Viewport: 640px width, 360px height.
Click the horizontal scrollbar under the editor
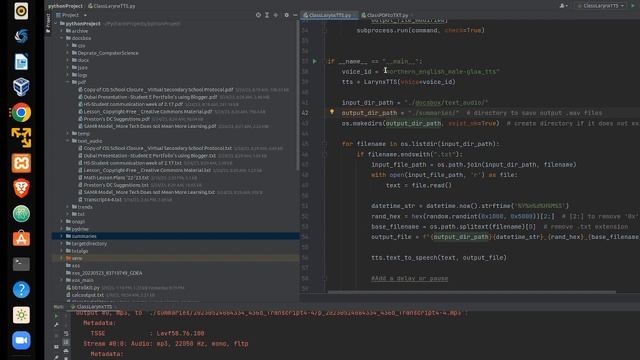[471, 292]
